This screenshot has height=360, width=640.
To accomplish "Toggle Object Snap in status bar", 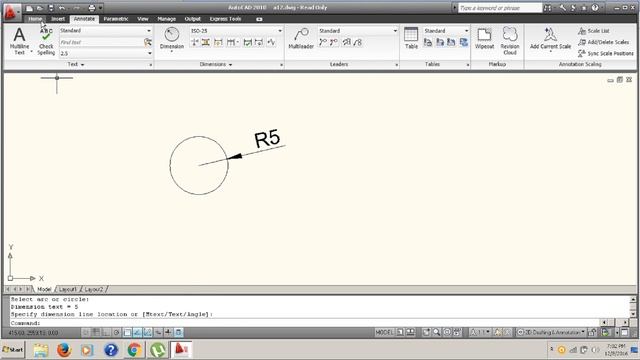I will pos(127,332).
